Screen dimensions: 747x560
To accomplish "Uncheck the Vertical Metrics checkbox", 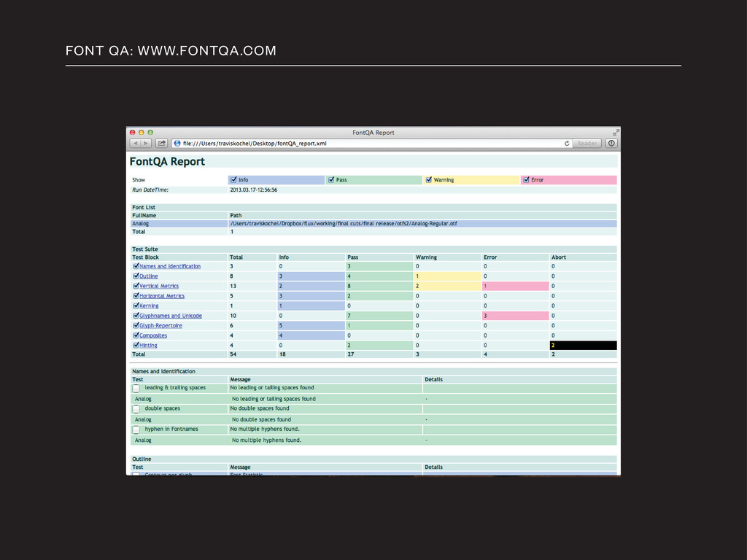I will (x=136, y=286).
